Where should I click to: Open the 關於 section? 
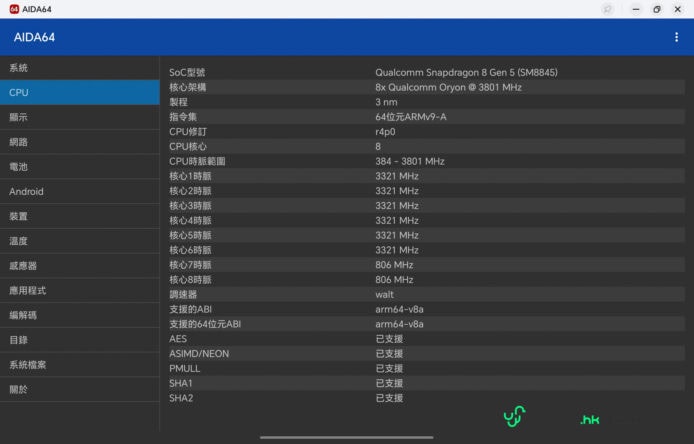point(80,390)
